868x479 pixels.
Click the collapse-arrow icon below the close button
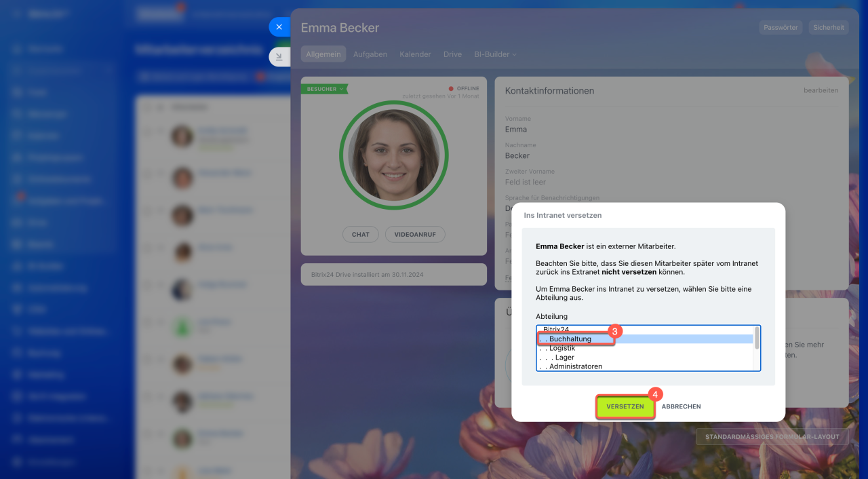click(279, 57)
